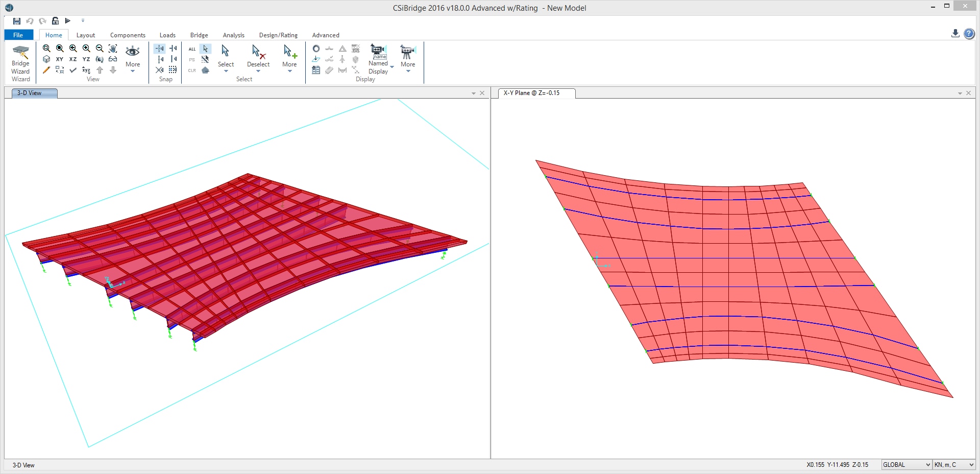Activate the Pan hand tool
The height and width of the screenshot is (474, 980).
tap(113, 48)
